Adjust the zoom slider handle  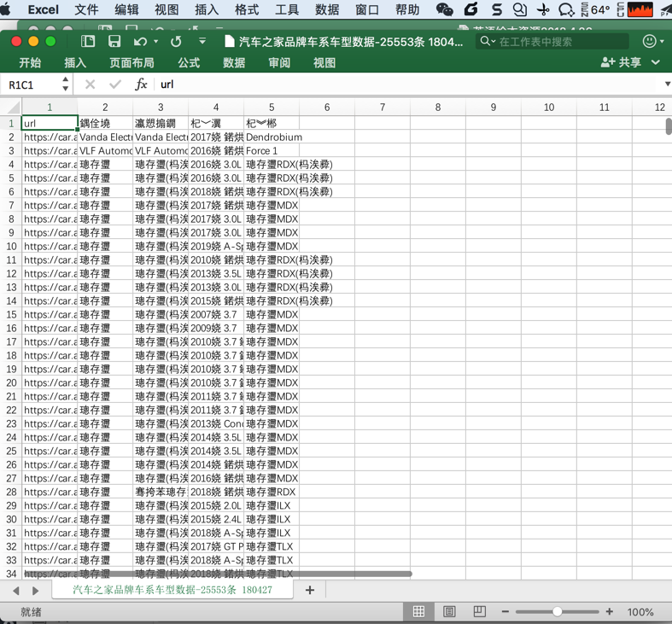coord(557,611)
